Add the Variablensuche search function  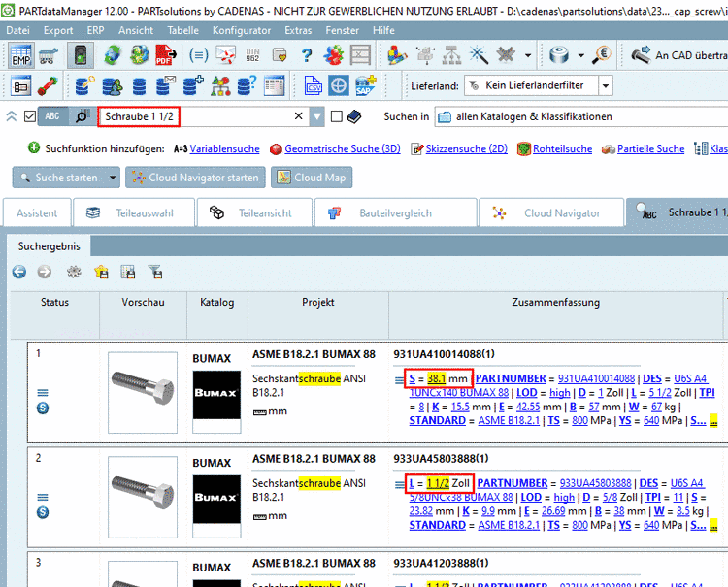coord(224,149)
